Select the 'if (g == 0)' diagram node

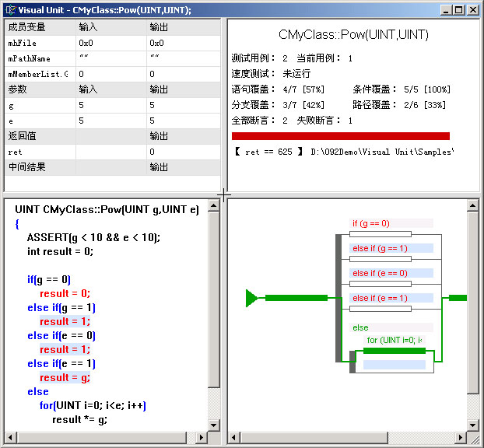click(x=391, y=223)
